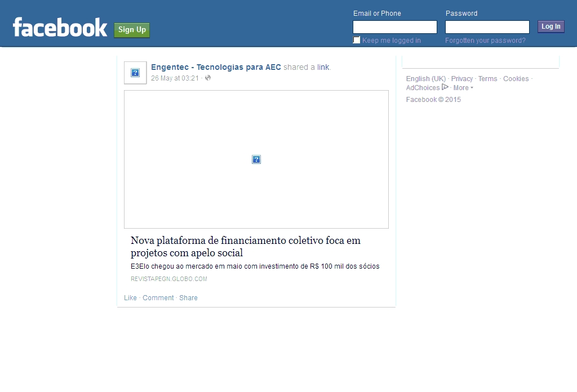Click the E3Elo article description text
577x392 pixels.
click(255, 266)
